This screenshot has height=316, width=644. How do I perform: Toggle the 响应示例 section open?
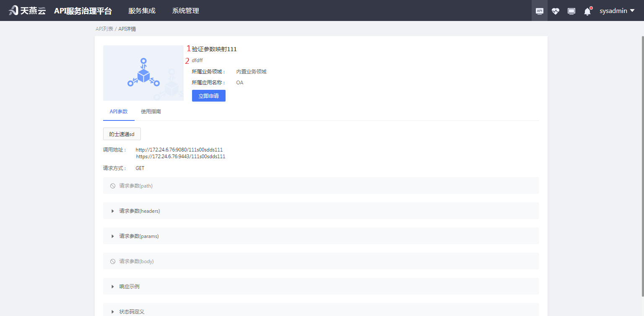[x=112, y=286]
